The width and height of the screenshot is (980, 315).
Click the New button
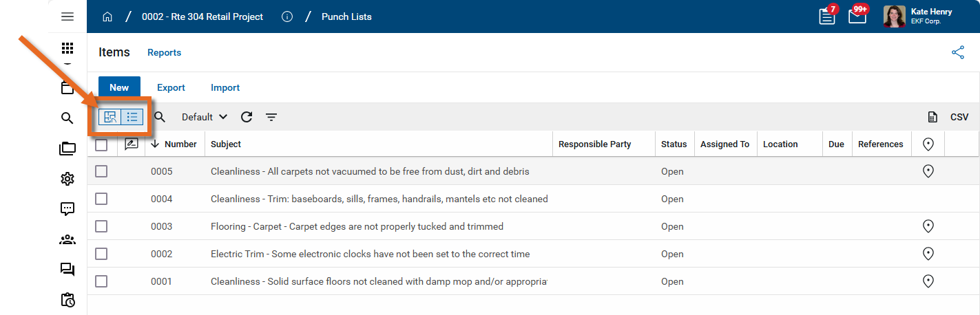119,87
